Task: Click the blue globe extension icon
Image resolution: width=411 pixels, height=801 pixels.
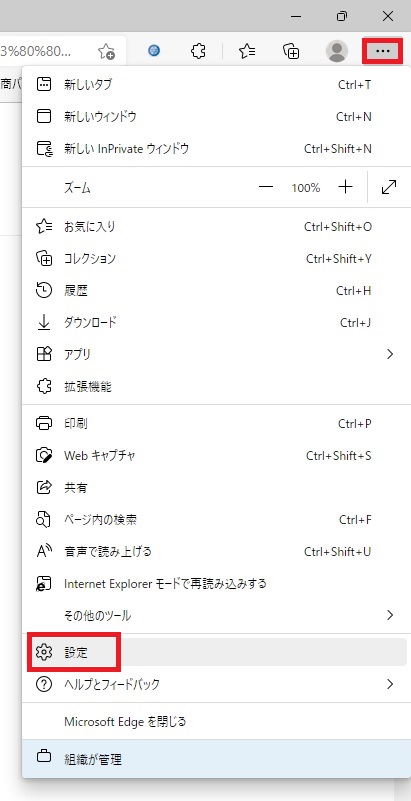Action: tap(154, 50)
